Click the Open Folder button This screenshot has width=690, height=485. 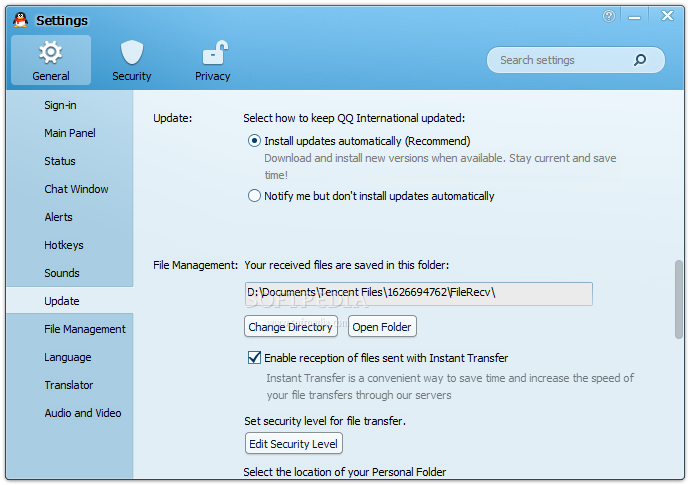[382, 327]
